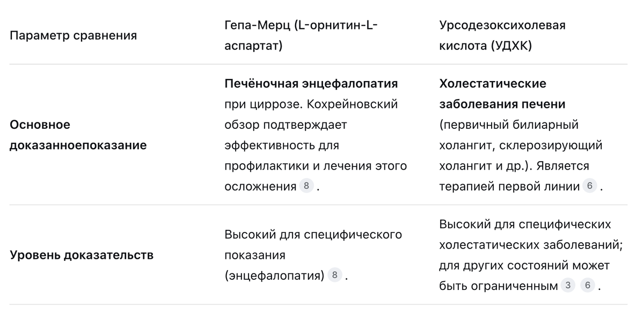Viewport: 644px width, 313px height.
Task: Click the "эффективность для" text line
Action: 282,145
